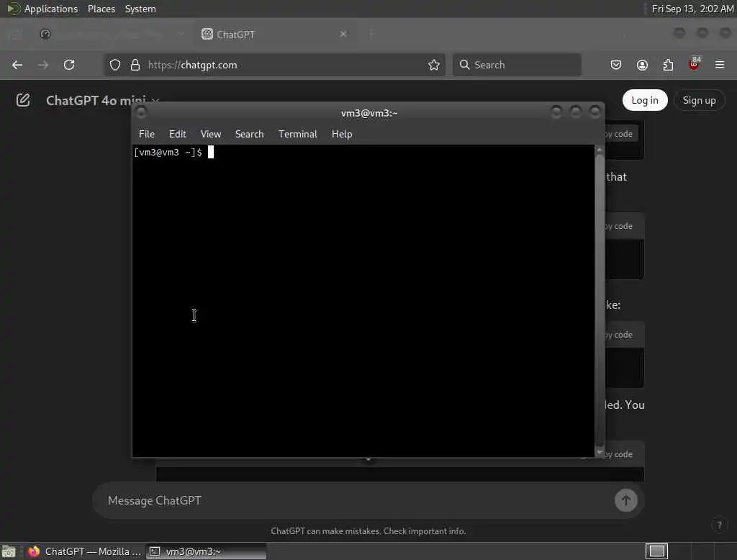
Task: Click the Log in button
Action: [644, 100]
